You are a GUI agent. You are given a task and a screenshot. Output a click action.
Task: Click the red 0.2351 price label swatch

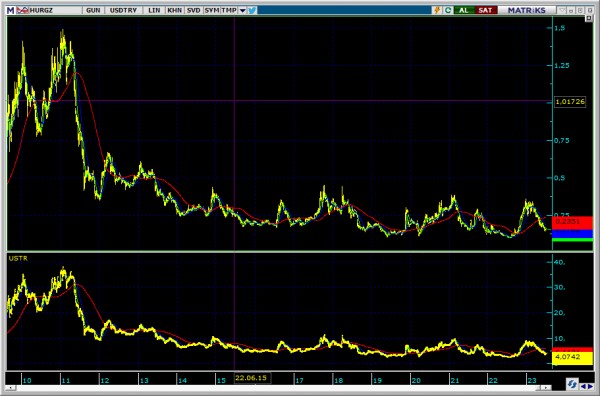[x=572, y=222]
